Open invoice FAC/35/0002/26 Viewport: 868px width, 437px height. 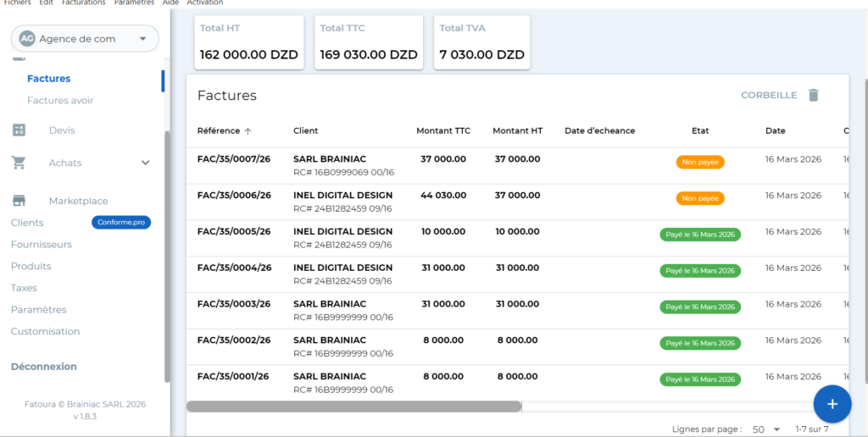coord(234,340)
